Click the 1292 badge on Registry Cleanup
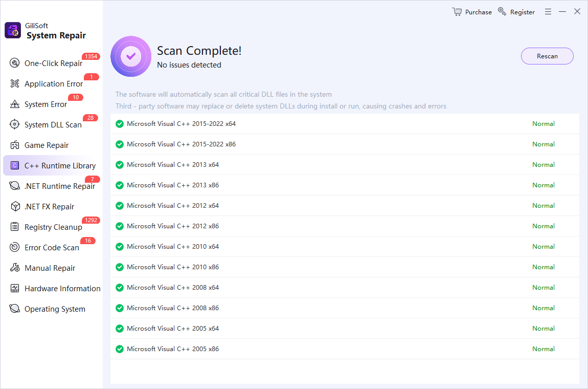 pyautogui.click(x=91, y=220)
